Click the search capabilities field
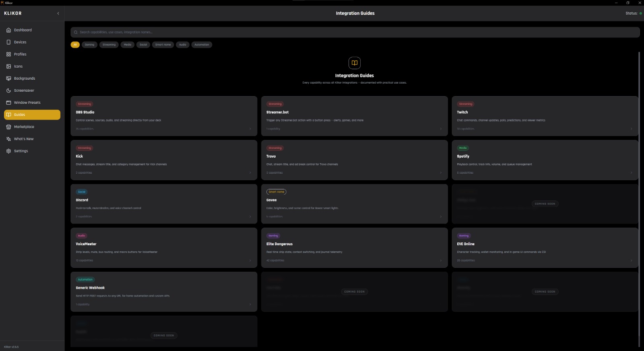Viewport: 644px width, 351px height. click(355, 32)
